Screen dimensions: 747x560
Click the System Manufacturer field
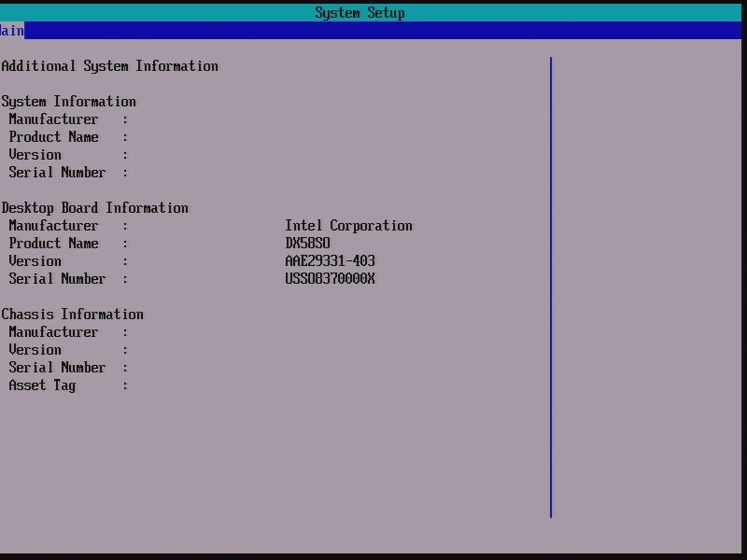click(x=52, y=119)
